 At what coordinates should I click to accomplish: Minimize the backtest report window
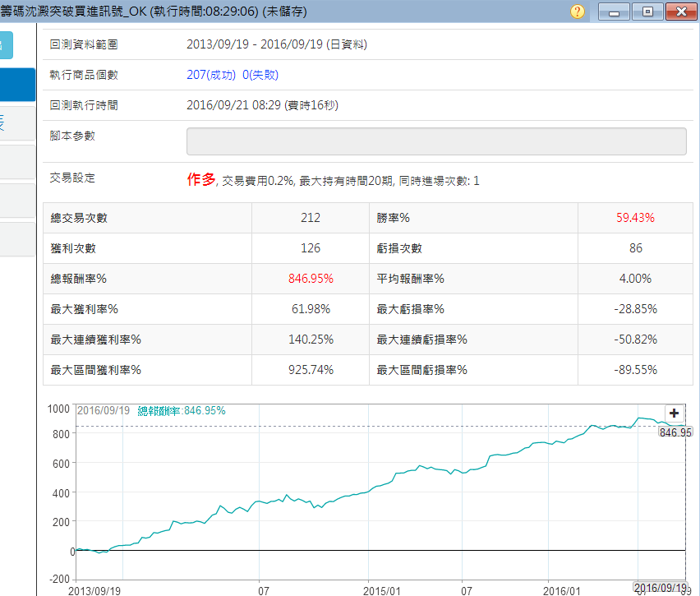[614, 12]
